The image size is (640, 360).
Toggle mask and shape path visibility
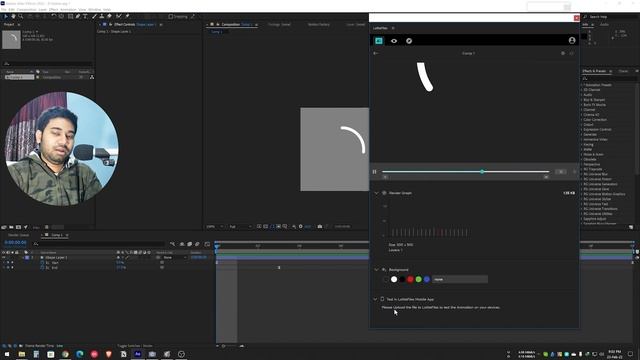pyautogui.click(x=272, y=226)
